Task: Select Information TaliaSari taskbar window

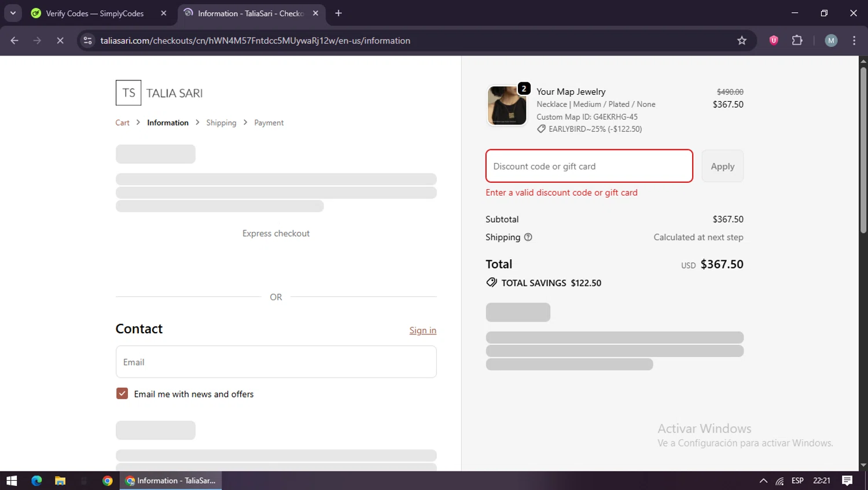Action: [171, 481]
